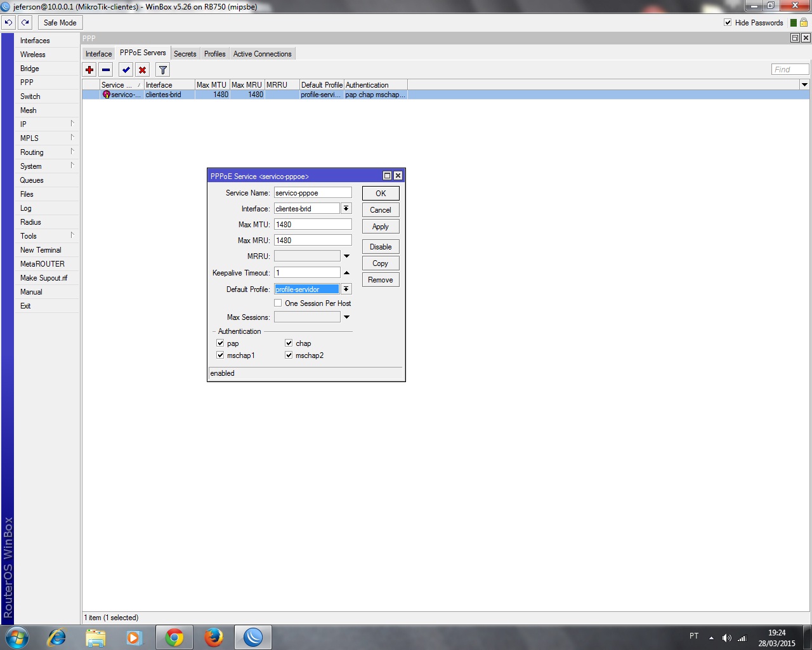
Task: Click the Apply button
Action: pyautogui.click(x=381, y=226)
